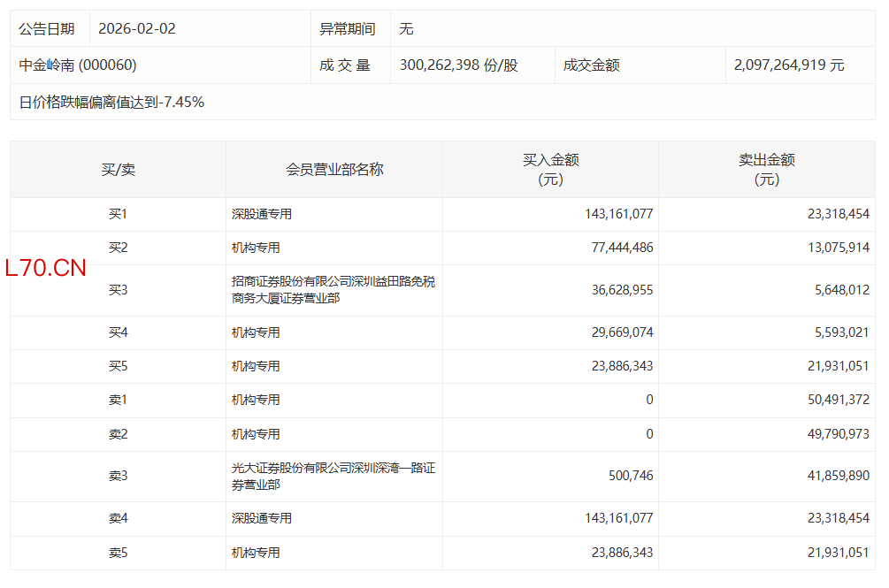The width and height of the screenshot is (889, 588).
Task: Click the 买入金额 (元) column header
Action: pos(550,169)
